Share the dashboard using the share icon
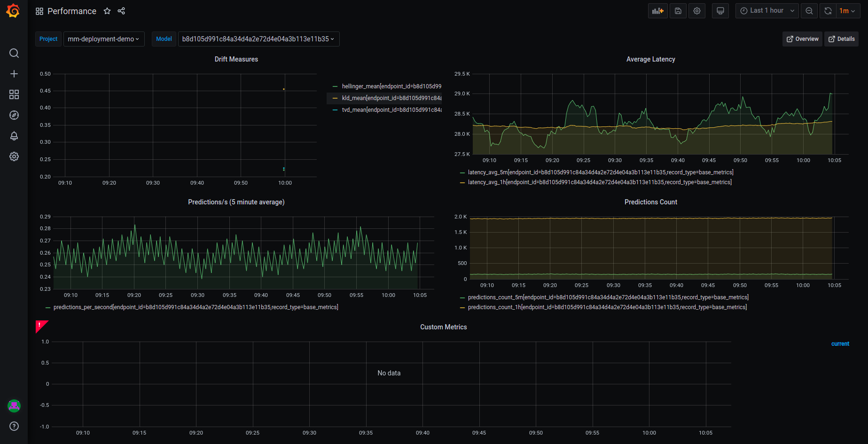This screenshot has height=444, width=868. click(x=121, y=11)
